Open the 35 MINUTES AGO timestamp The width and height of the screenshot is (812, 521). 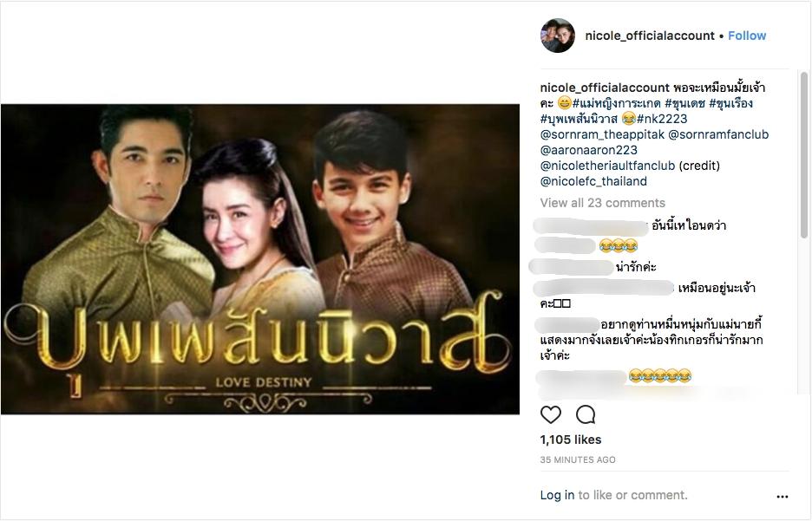click(x=578, y=459)
